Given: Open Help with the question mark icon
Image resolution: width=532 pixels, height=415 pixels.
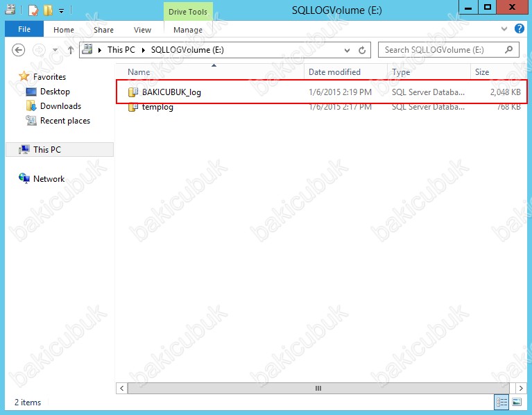Looking at the screenshot, I should [x=519, y=28].
